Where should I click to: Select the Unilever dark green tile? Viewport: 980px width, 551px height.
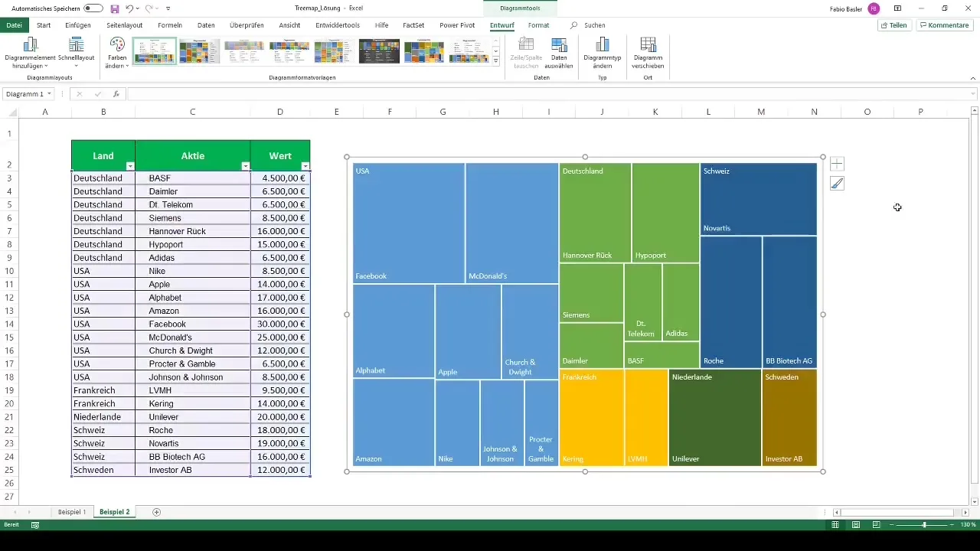(715, 418)
